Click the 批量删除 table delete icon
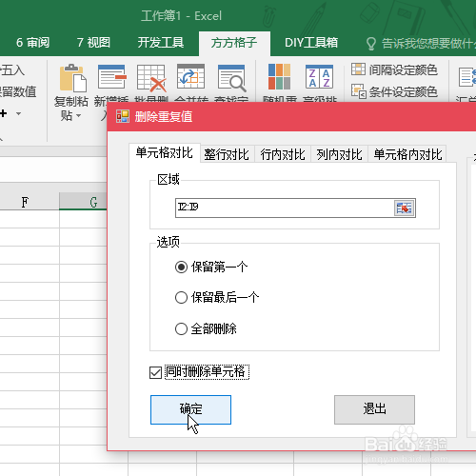 coord(151,78)
